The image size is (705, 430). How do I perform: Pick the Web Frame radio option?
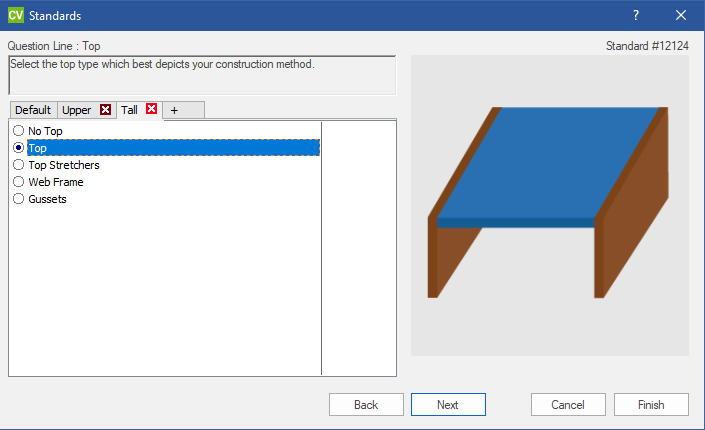pos(19,182)
